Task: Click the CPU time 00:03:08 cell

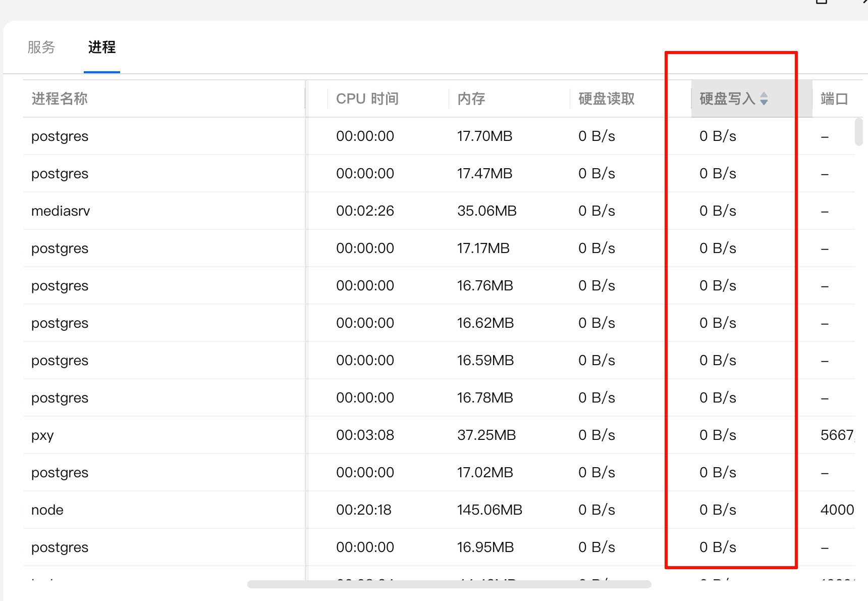Action: (x=365, y=435)
